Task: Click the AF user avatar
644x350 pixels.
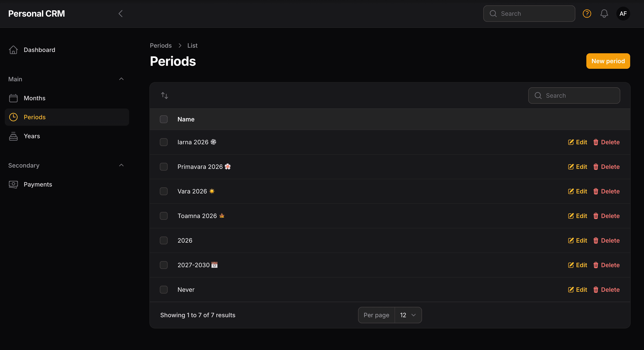Action: click(x=623, y=14)
